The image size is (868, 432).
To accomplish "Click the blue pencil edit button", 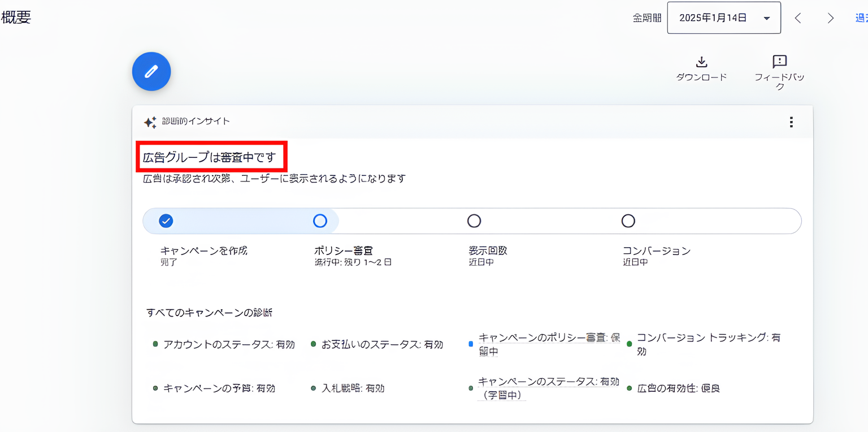I will (151, 71).
